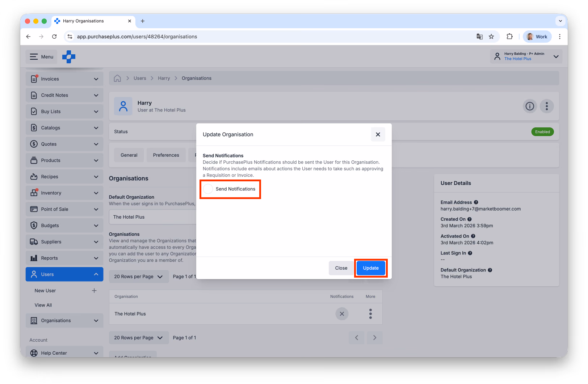This screenshot has width=588, height=384.
Task: Click the Recipes sidebar icon
Action: pyautogui.click(x=34, y=177)
